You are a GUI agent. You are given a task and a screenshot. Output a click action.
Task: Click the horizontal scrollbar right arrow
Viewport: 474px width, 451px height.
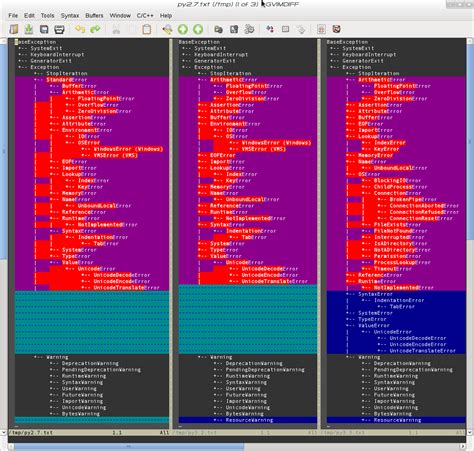(x=463, y=446)
